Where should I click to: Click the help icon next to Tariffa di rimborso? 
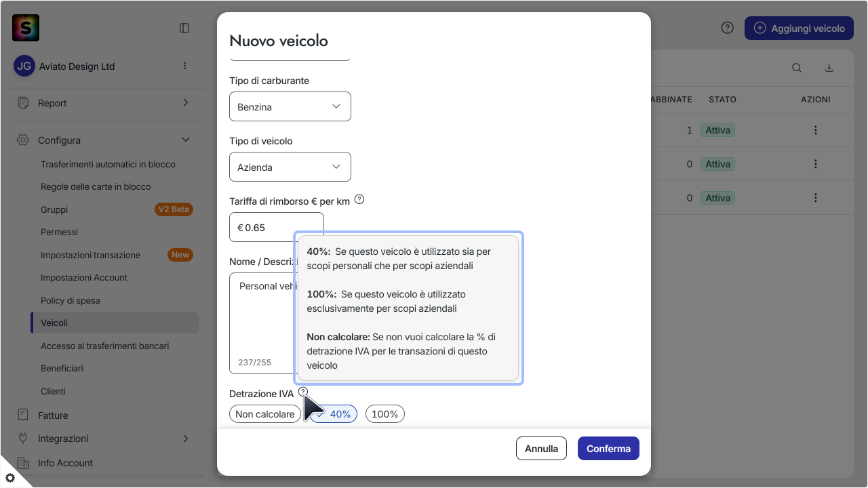tap(359, 200)
